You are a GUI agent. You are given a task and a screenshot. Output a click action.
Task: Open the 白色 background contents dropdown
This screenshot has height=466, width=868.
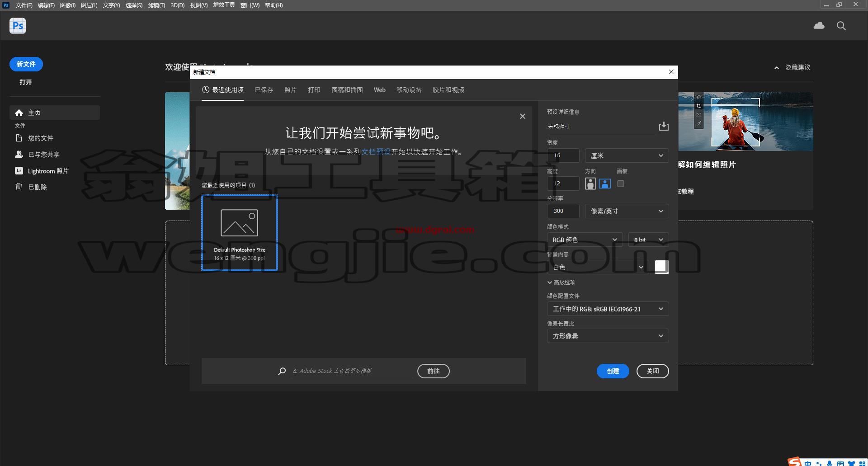pyautogui.click(x=598, y=267)
